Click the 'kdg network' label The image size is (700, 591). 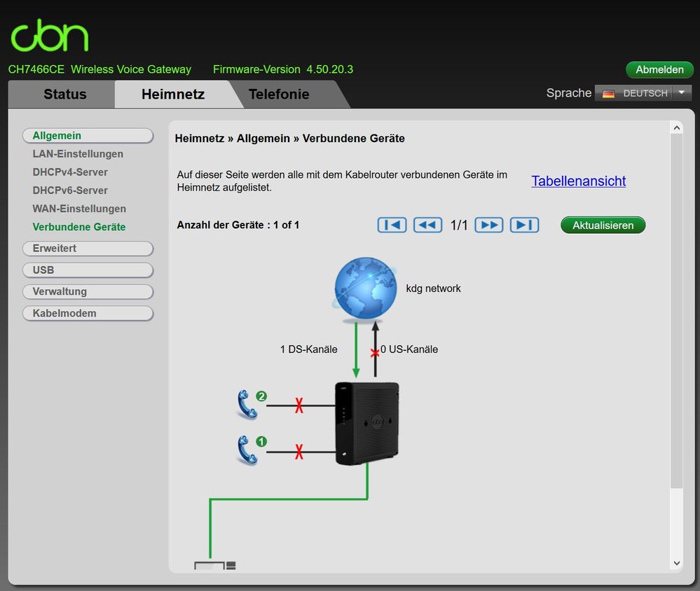pyautogui.click(x=433, y=288)
